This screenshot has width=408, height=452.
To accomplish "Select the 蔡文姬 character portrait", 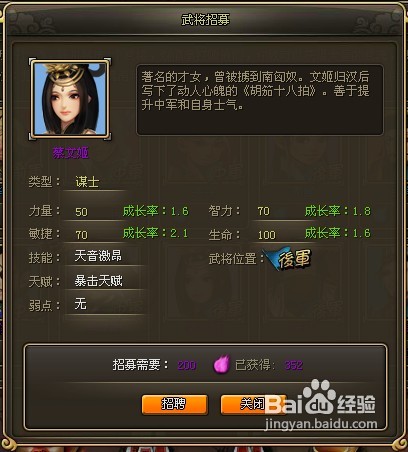I will pos(70,99).
